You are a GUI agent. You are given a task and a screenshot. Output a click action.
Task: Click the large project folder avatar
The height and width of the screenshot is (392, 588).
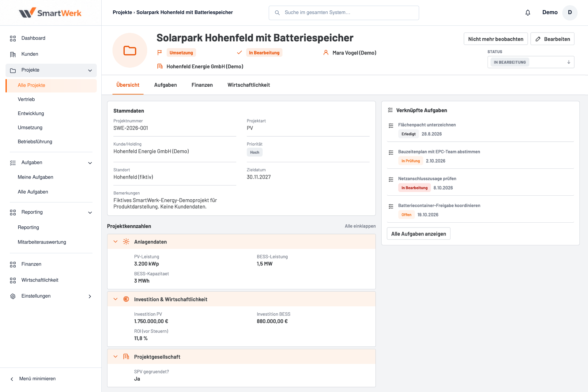pos(130,50)
